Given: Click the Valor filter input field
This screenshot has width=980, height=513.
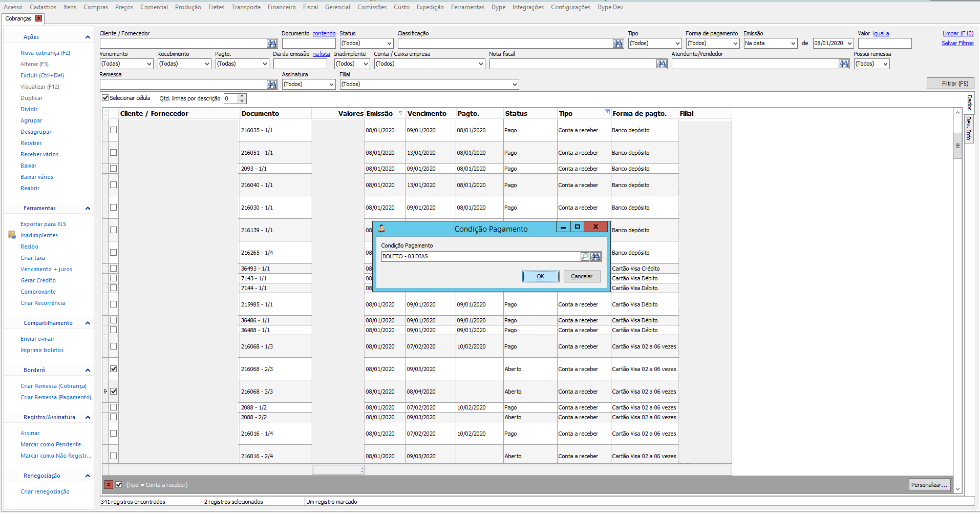Looking at the screenshot, I should 885,44.
